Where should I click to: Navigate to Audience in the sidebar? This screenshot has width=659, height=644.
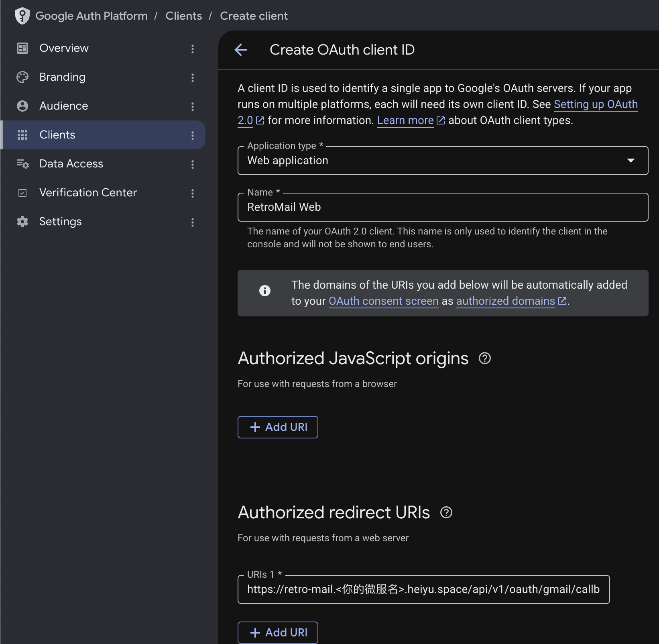(x=63, y=106)
